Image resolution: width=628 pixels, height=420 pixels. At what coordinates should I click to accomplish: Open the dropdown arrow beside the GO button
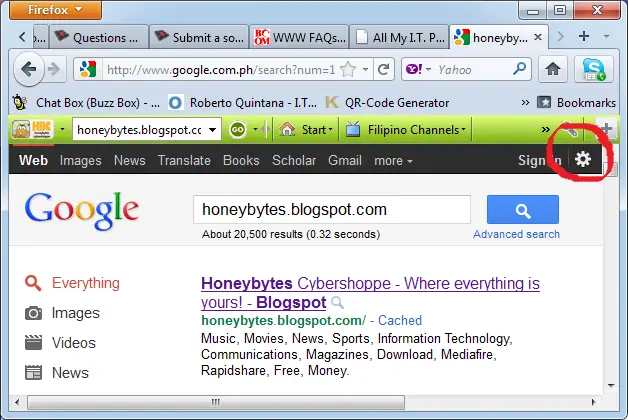(255, 129)
